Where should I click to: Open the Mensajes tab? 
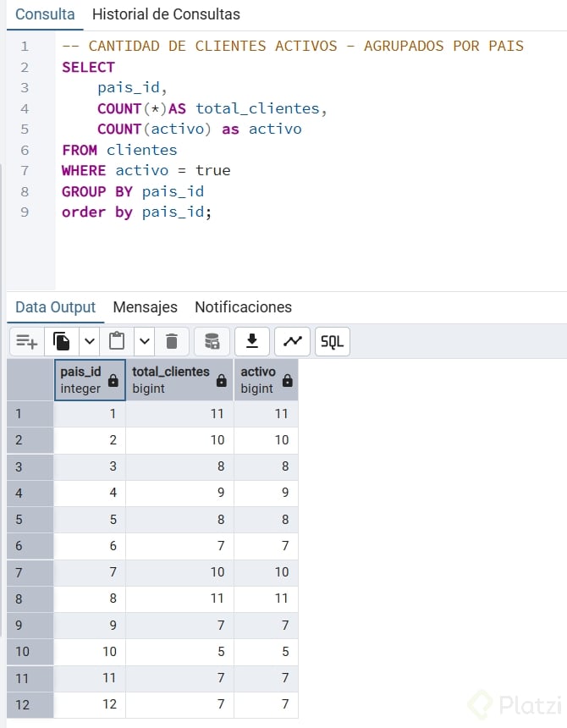point(146,307)
